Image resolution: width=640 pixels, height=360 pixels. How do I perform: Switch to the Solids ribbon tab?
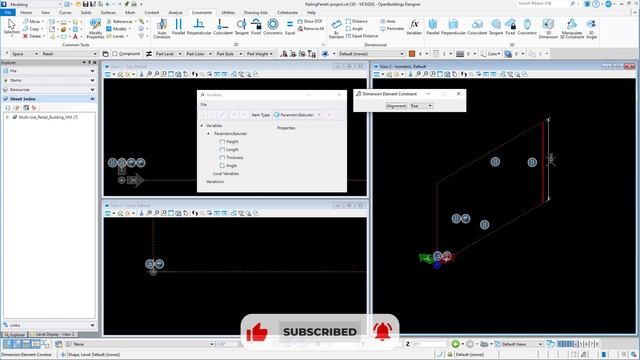(86, 13)
